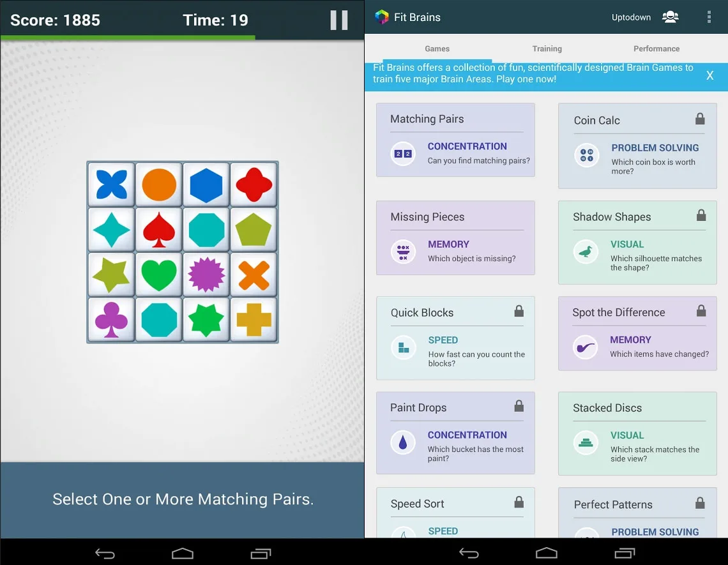Viewport: 728px width, 565px height.
Task: Open the Fit Brains logo icon
Action: 382,17
